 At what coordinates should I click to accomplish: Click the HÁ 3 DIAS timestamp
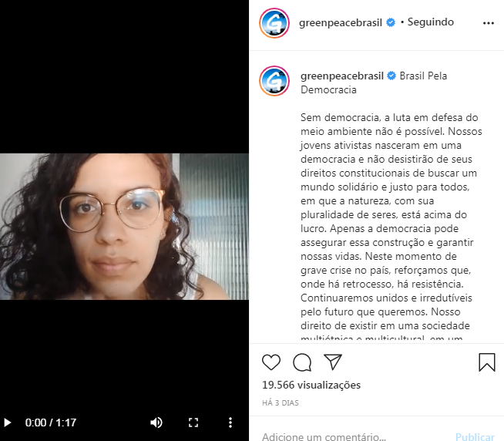[281, 402]
